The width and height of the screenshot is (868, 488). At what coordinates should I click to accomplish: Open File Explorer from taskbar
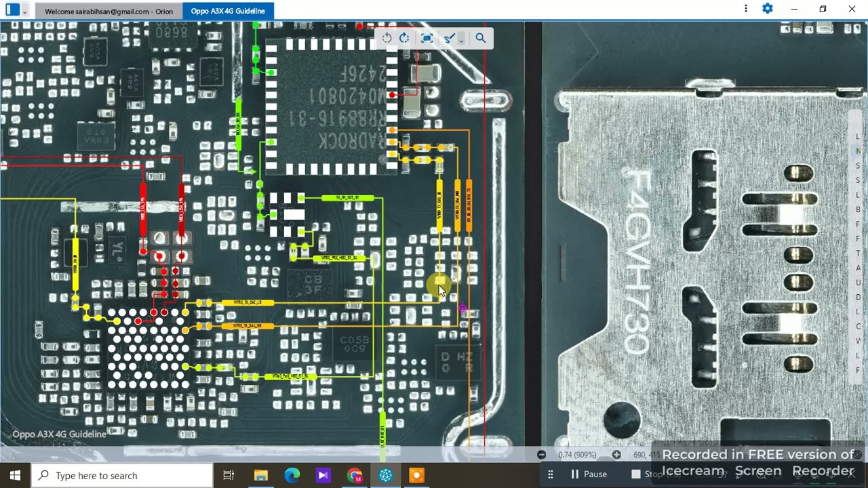(260, 475)
